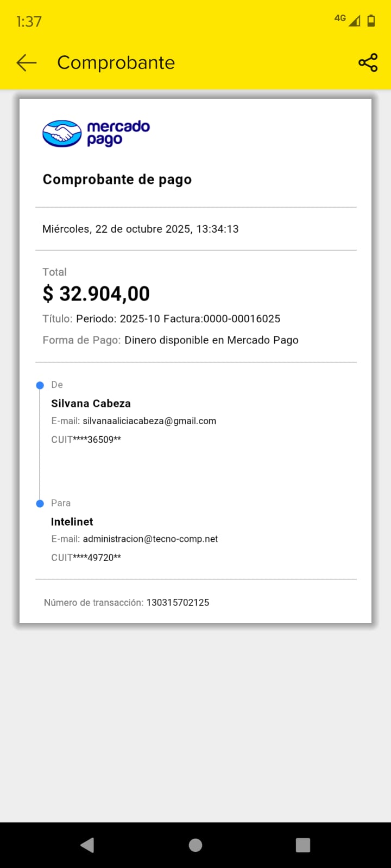Image resolution: width=391 pixels, height=868 pixels.
Task: Tap the payment date and time line
Action: [140, 229]
